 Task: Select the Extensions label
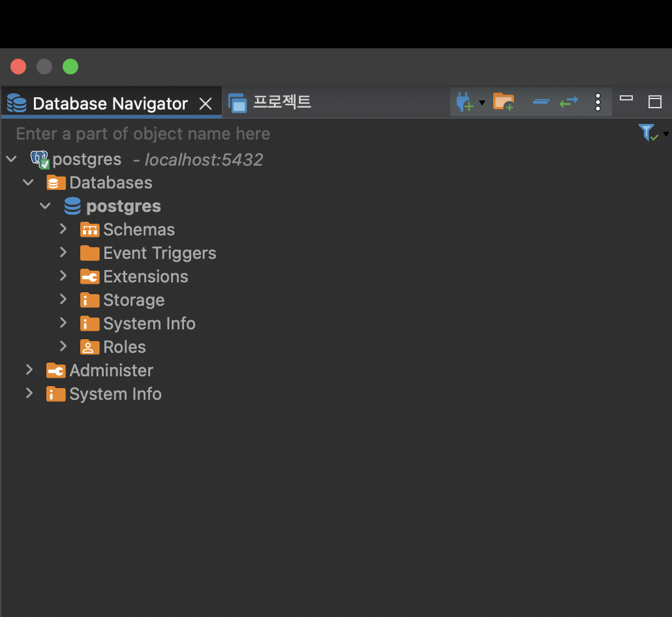(x=145, y=277)
